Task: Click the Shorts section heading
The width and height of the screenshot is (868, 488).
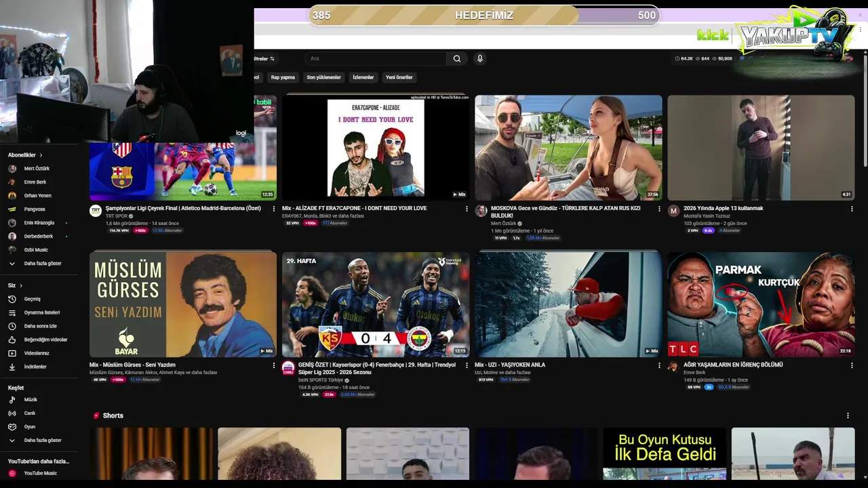Action: pos(113,415)
